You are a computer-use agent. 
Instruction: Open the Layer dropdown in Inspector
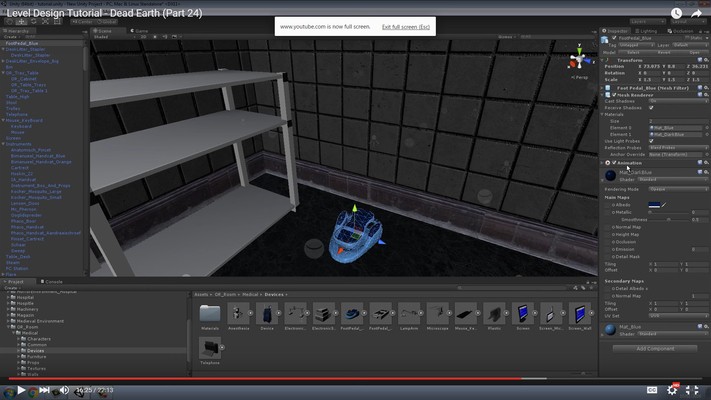690,45
